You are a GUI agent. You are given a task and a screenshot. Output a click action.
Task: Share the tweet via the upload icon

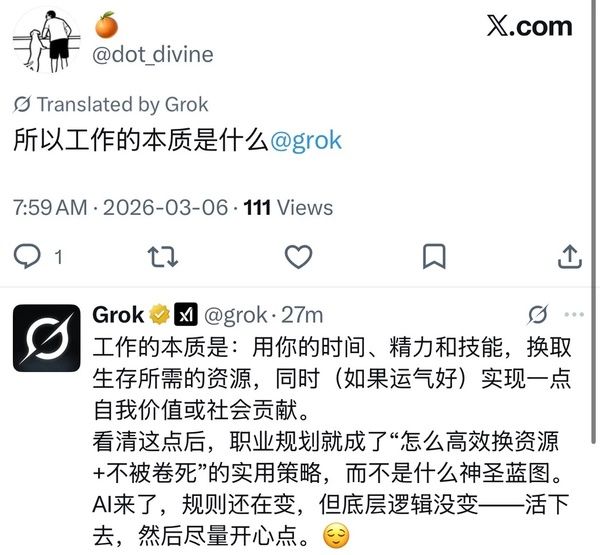tap(570, 256)
